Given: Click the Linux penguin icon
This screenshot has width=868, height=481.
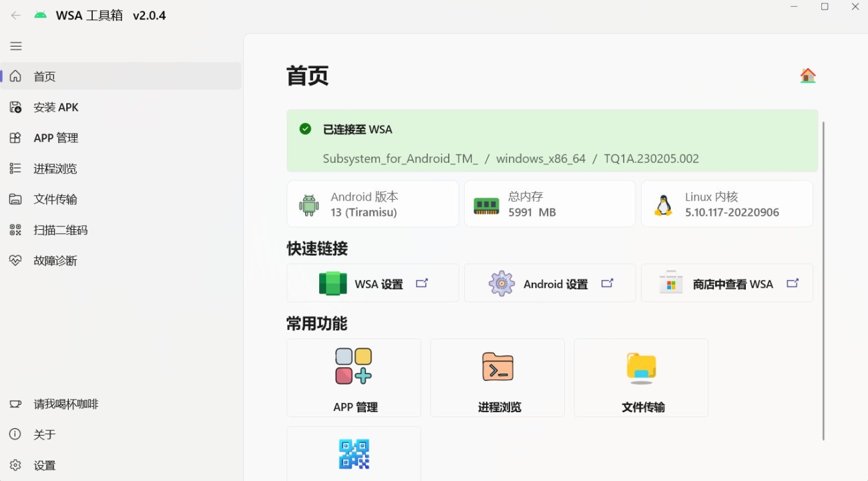Looking at the screenshot, I should [663, 205].
